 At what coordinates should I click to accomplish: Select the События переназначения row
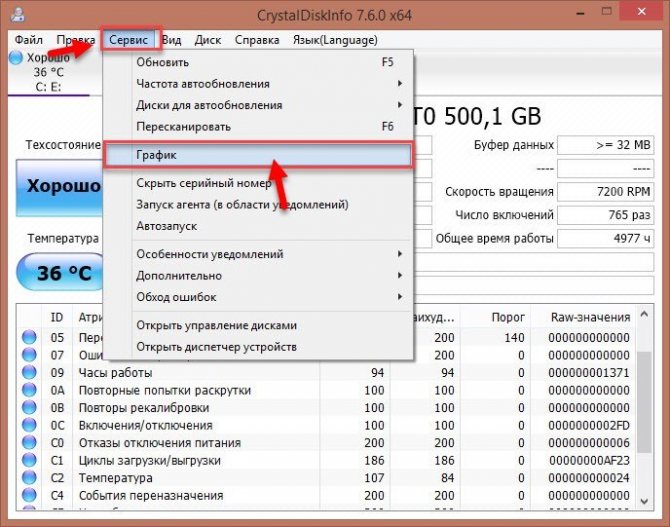coord(326,495)
